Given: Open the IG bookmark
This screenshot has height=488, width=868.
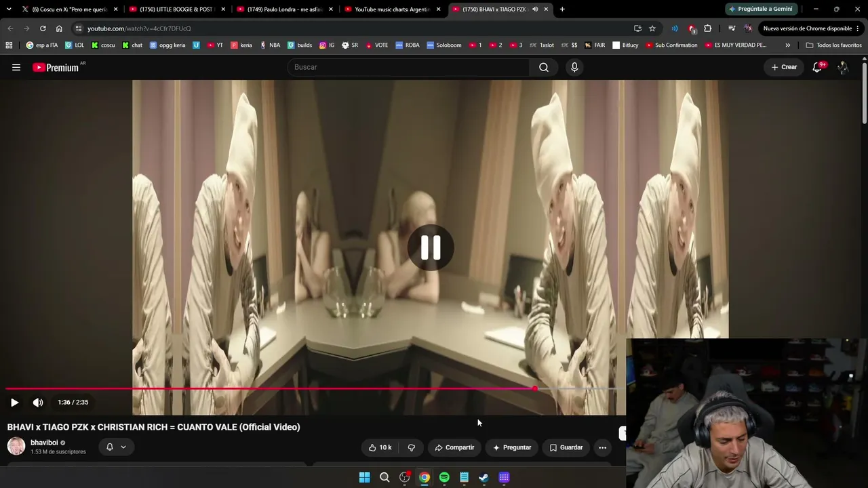Looking at the screenshot, I should coord(327,45).
